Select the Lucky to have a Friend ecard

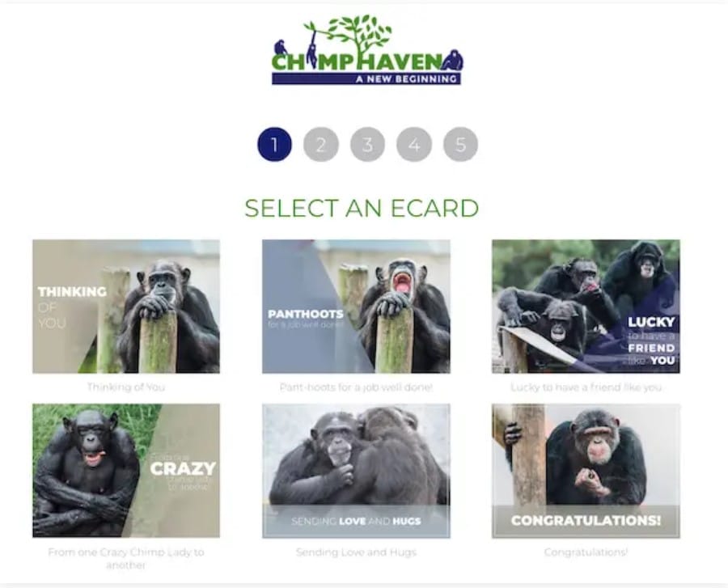coord(586,307)
